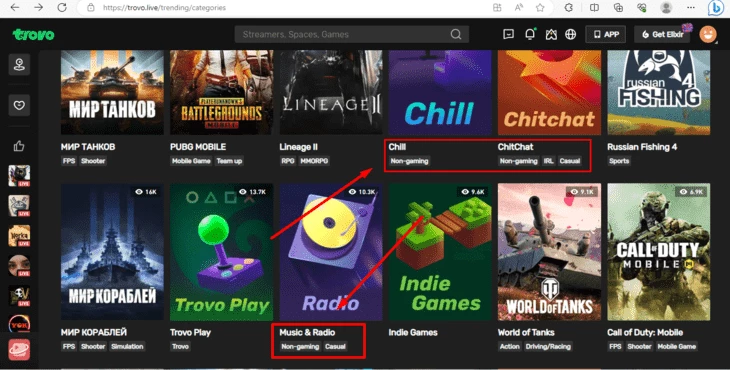
Task: Click the user profile avatar
Action: point(708,34)
